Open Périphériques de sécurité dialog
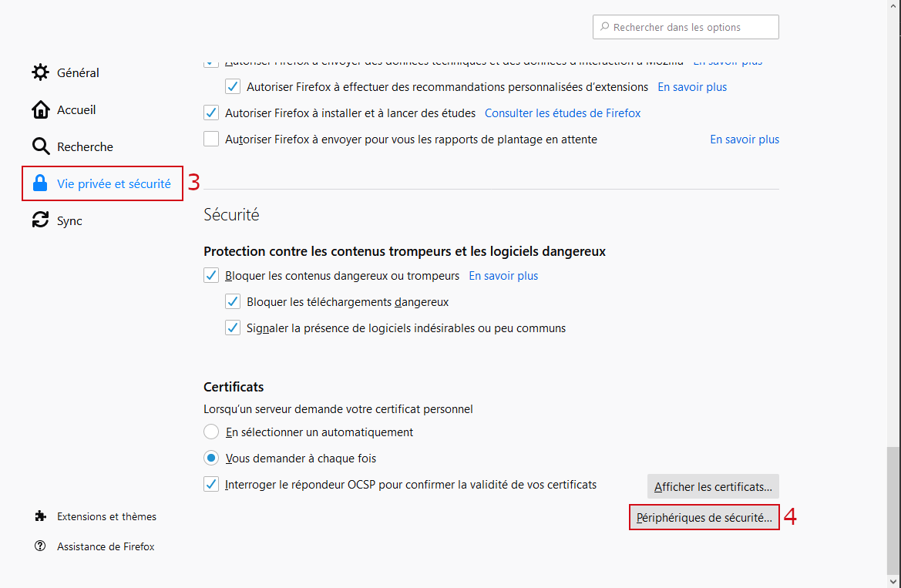The width and height of the screenshot is (901, 588). [704, 518]
